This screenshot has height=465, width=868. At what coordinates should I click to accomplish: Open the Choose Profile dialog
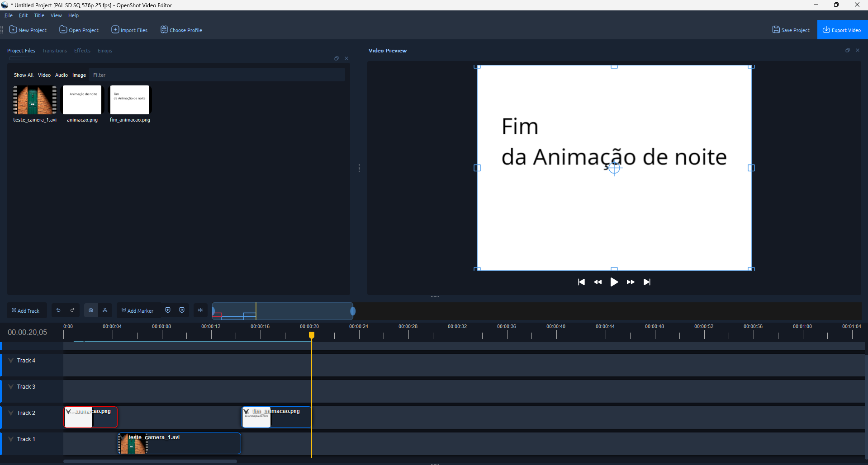(x=181, y=30)
